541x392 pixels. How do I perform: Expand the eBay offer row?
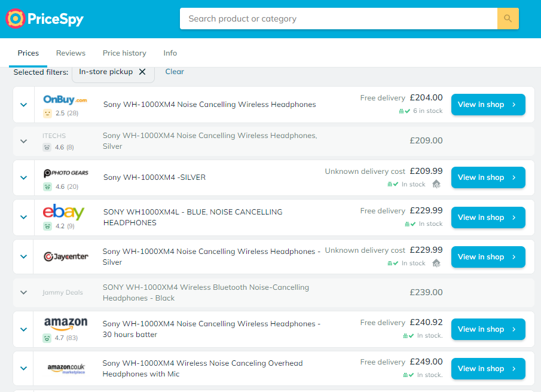point(23,217)
